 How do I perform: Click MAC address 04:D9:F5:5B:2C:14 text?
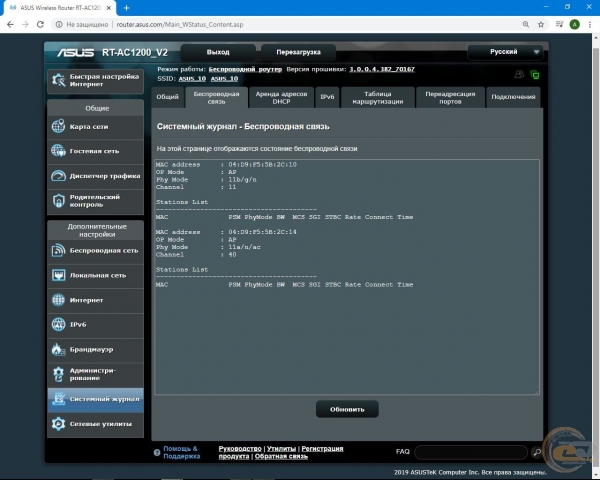[x=262, y=232]
